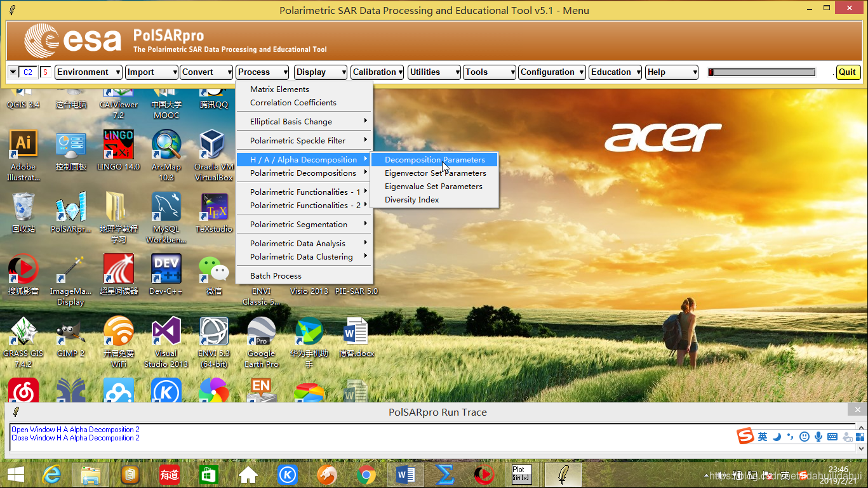The width and height of the screenshot is (868, 488).
Task: Open File Explorer from the taskbar
Action: [90, 475]
